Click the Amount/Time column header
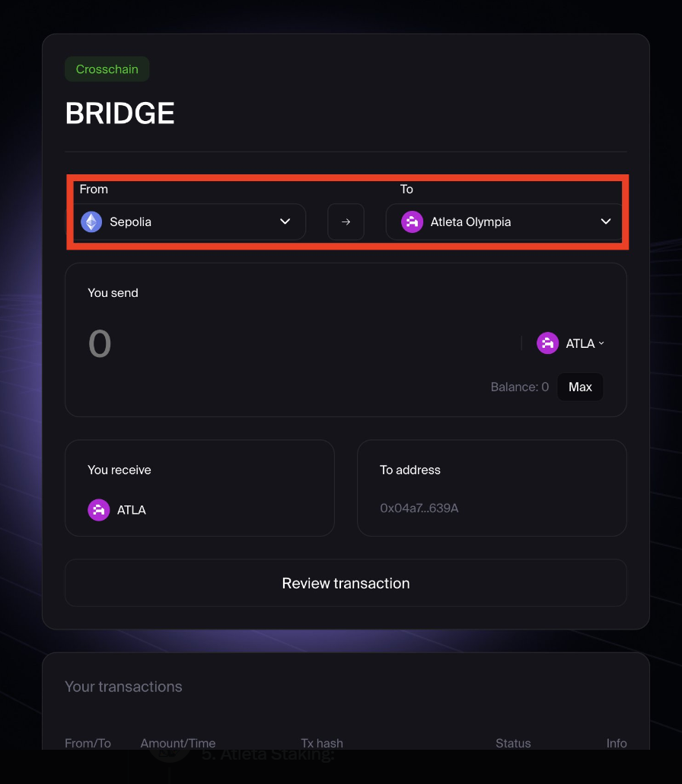 click(178, 743)
